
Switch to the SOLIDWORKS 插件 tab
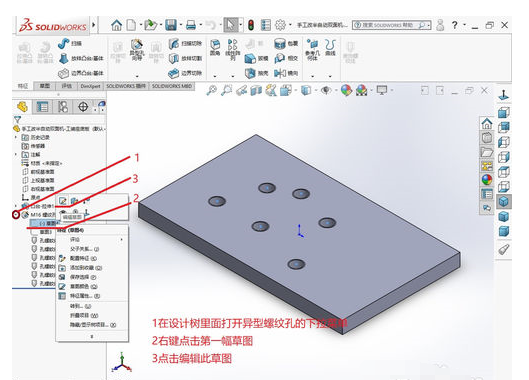[126, 86]
